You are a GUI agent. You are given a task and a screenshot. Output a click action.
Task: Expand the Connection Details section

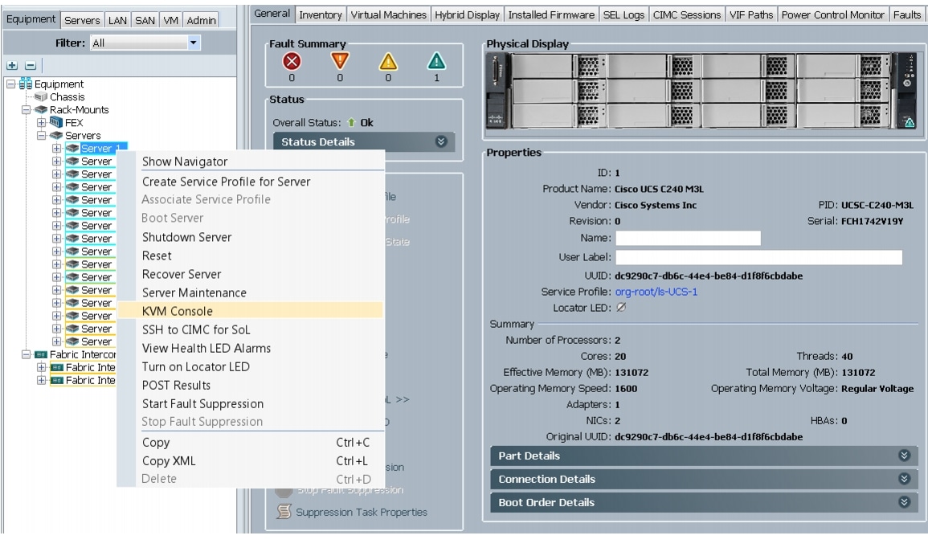pyautogui.click(x=704, y=479)
